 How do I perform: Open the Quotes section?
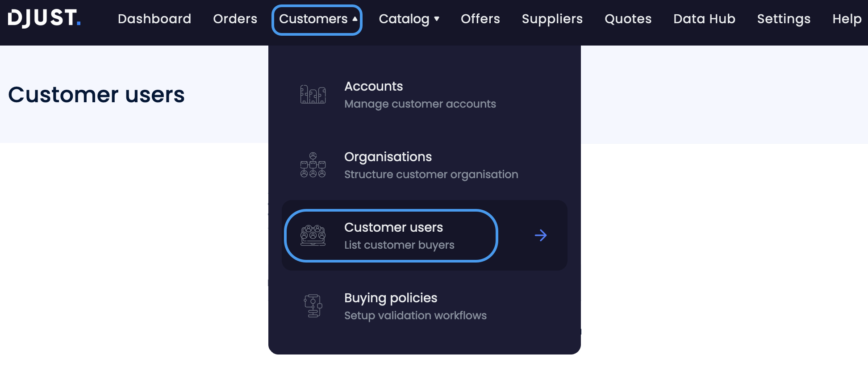tap(628, 19)
